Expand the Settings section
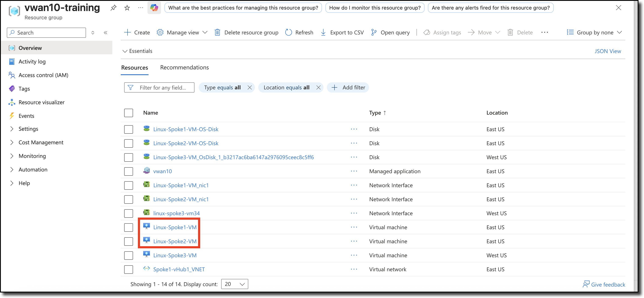 click(29, 129)
